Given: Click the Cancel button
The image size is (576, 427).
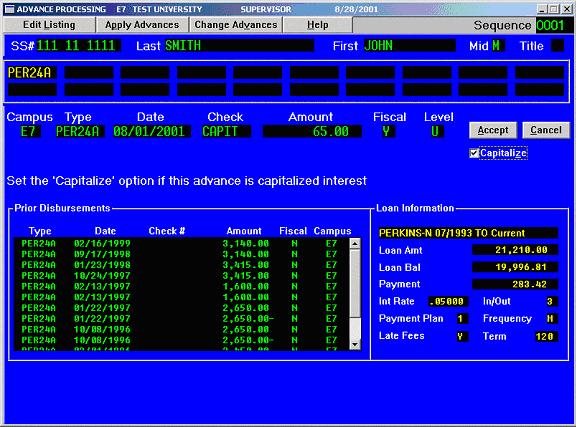Looking at the screenshot, I should click(546, 130).
